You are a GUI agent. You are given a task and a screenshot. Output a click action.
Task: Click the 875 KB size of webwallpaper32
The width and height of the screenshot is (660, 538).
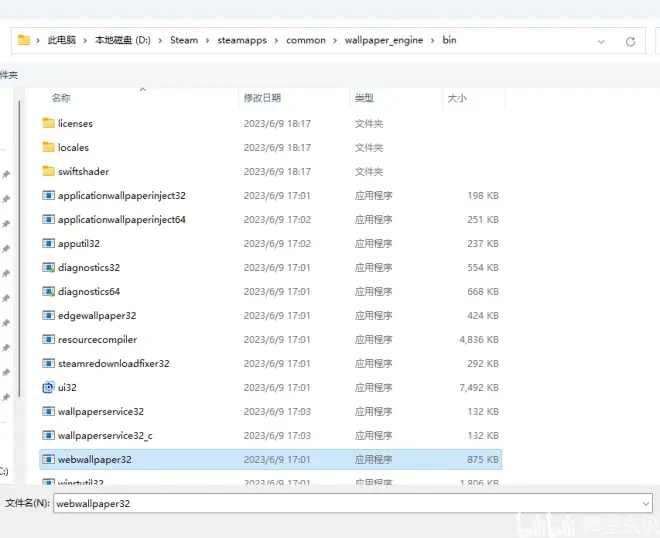(483, 459)
